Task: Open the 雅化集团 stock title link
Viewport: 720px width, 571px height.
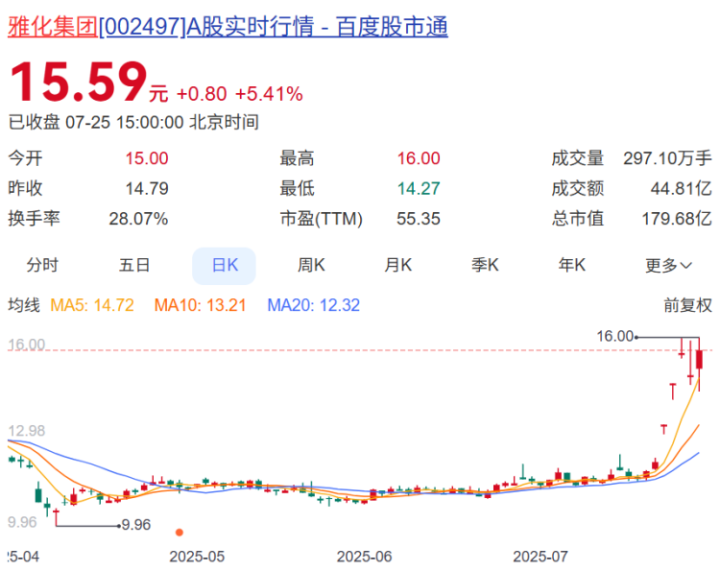Action: pyautogui.click(x=228, y=27)
